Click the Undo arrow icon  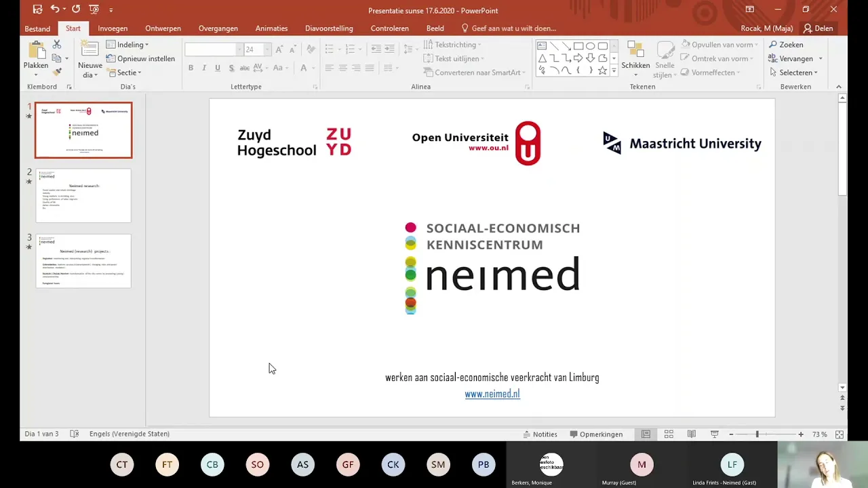click(x=55, y=9)
